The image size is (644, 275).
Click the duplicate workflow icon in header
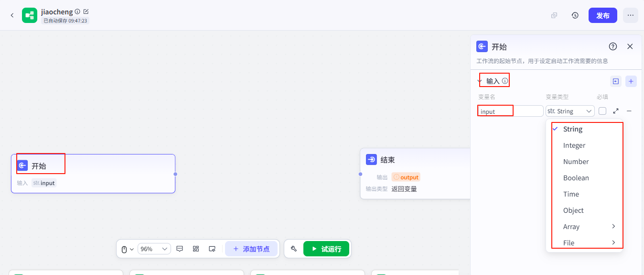554,15
